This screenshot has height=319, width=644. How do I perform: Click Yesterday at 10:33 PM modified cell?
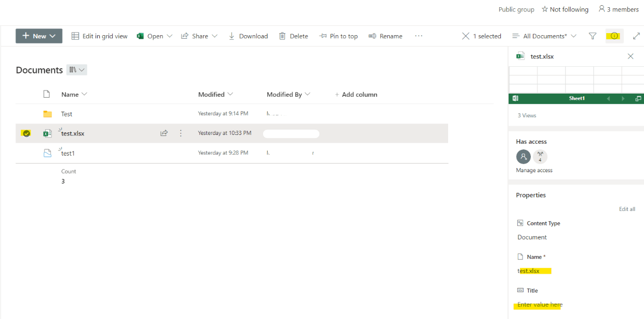click(x=225, y=133)
